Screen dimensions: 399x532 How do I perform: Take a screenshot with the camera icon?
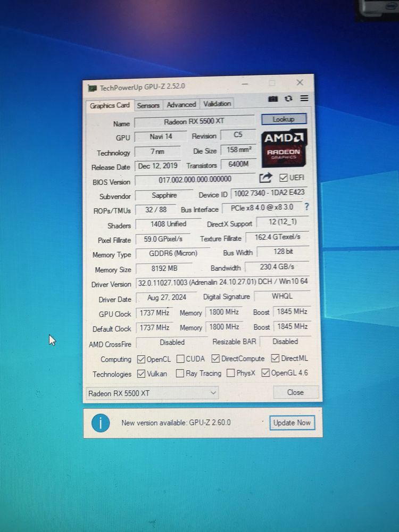[x=273, y=99]
